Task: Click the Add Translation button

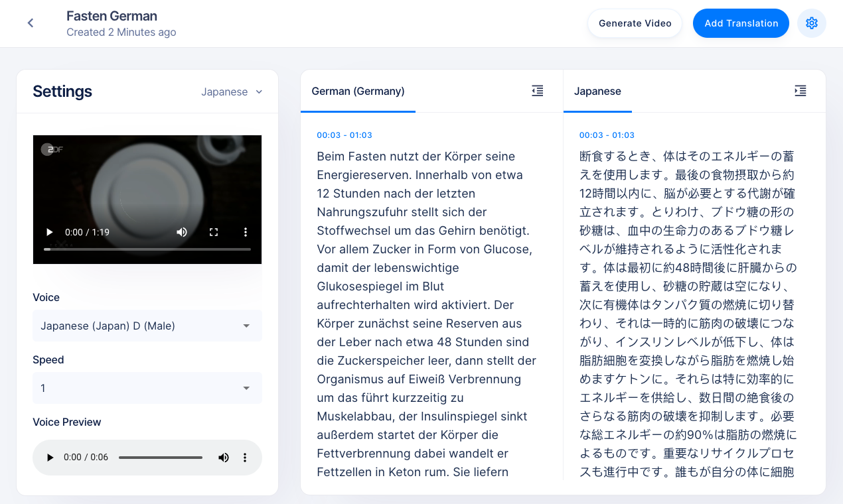Action: click(x=741, y=23)
